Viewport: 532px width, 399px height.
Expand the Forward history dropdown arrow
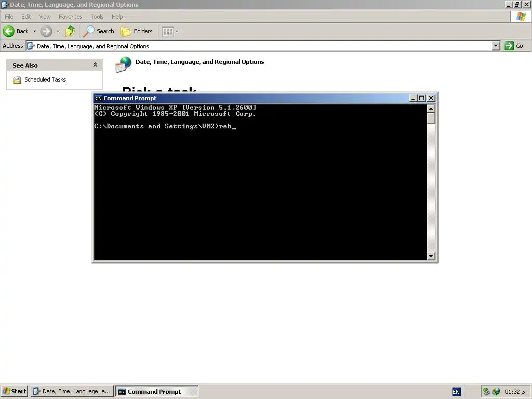coord(58,31)
